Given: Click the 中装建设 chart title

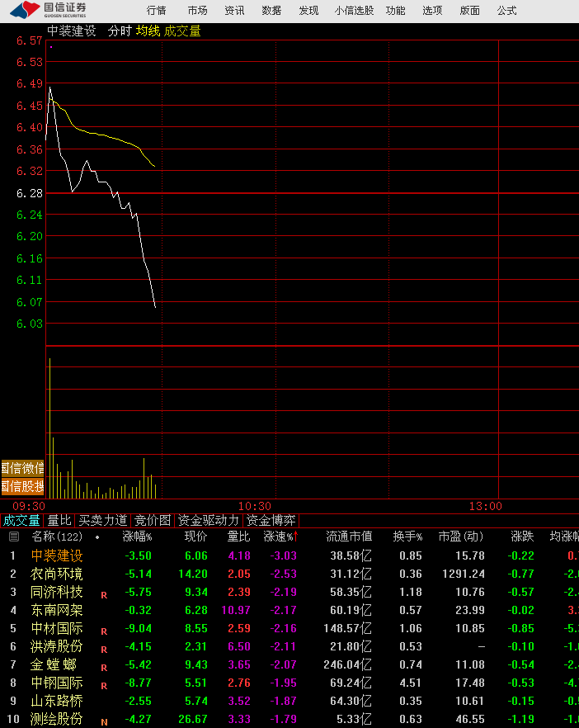Looking at the screenshot, I should coord(72,31).
